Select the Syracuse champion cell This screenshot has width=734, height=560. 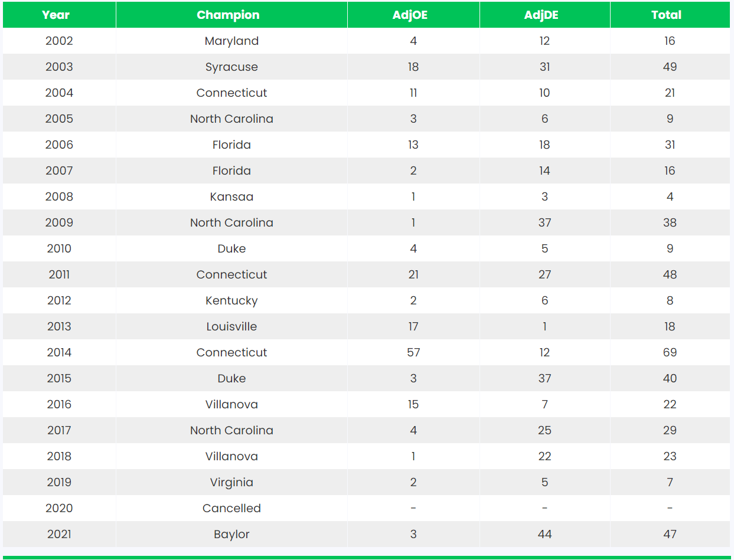pyautogui.click(x=231, y=67)
